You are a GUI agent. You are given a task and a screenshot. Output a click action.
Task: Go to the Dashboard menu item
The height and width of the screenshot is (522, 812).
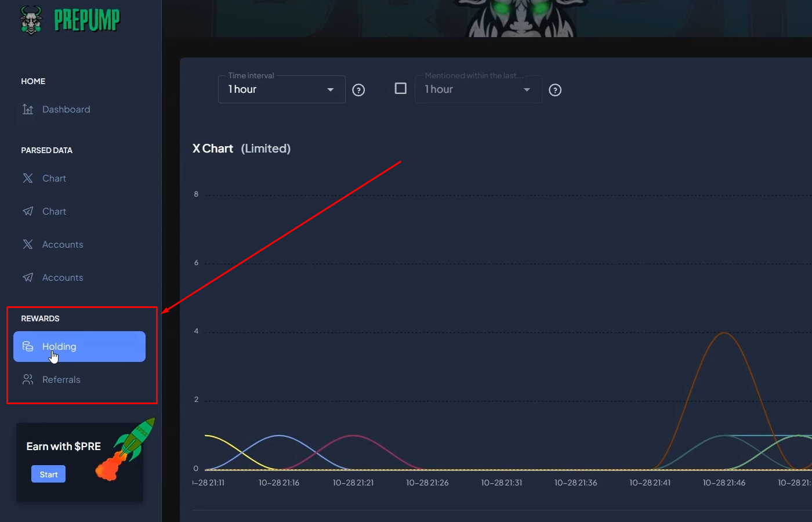pyautogui.click(x=66, y=109)
